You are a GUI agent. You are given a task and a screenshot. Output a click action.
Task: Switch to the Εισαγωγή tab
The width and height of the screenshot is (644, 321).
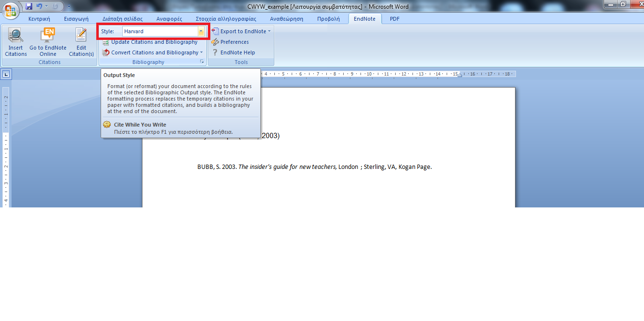[76, 19]
